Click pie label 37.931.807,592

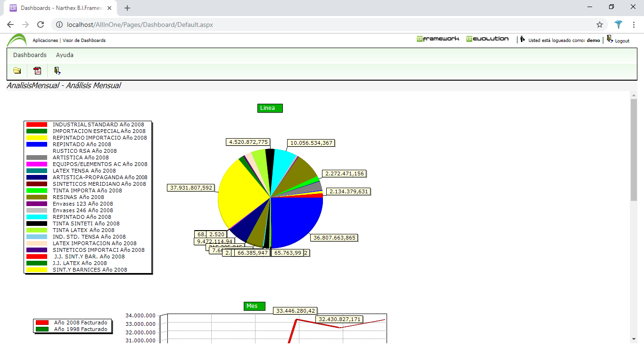click(191, 188)
